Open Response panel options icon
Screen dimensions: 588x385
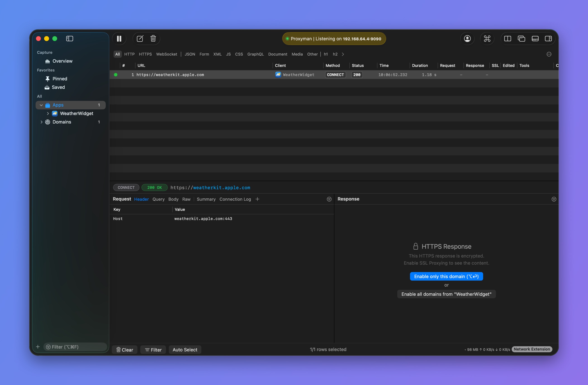pyautogui.click(x=554, y=199)
